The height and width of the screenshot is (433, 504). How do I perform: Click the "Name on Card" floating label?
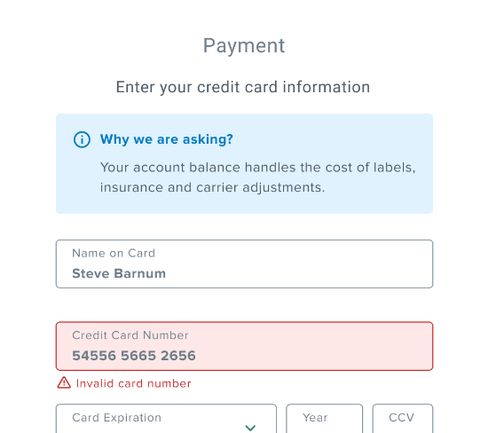[114, 253]
